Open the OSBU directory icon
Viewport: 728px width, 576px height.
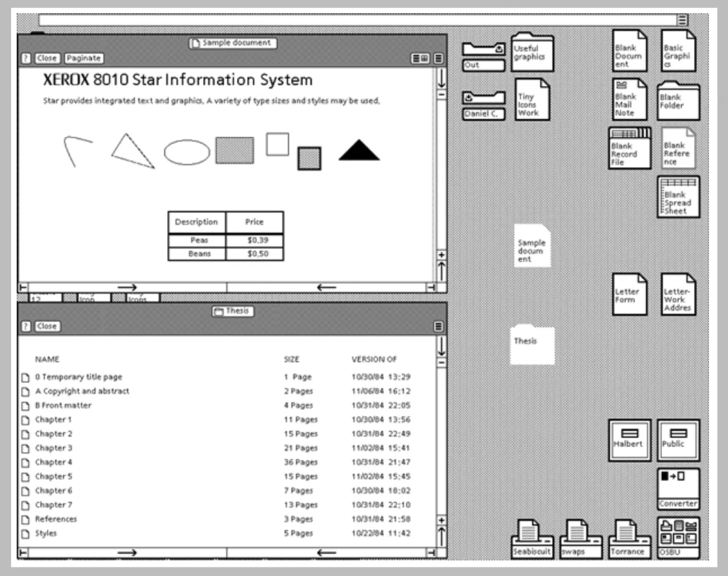(678, 538)
